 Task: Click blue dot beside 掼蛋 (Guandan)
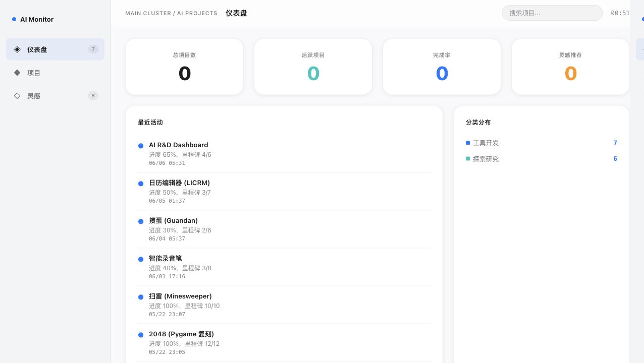[x=141, y=221]
